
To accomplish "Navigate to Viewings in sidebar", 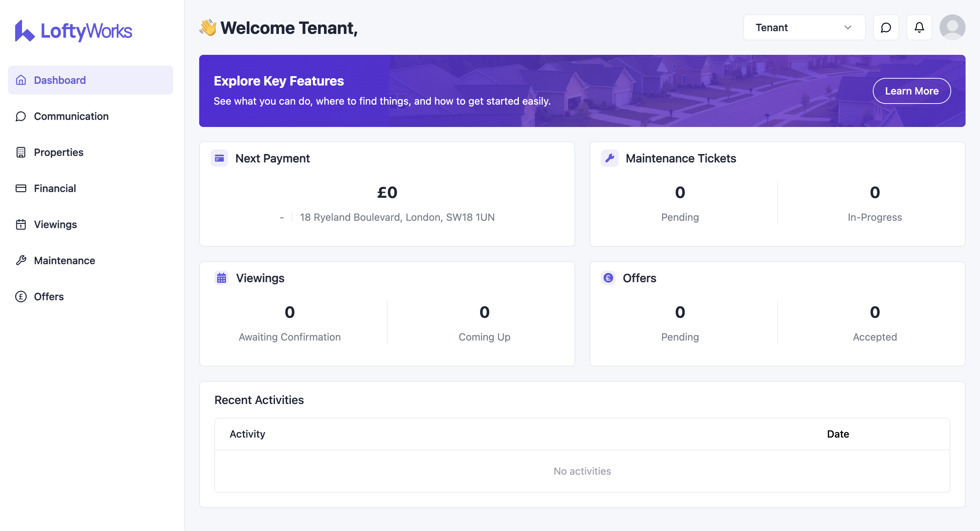I will pyautogui.click(x=55, y=224).
